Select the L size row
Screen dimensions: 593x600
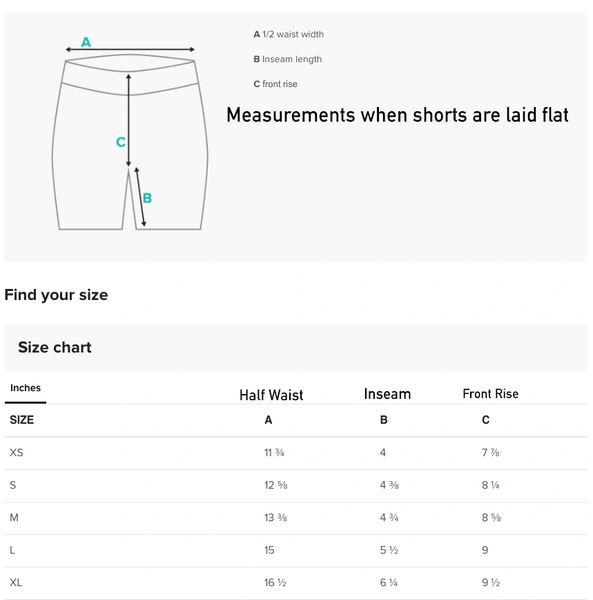click(296, 550)
